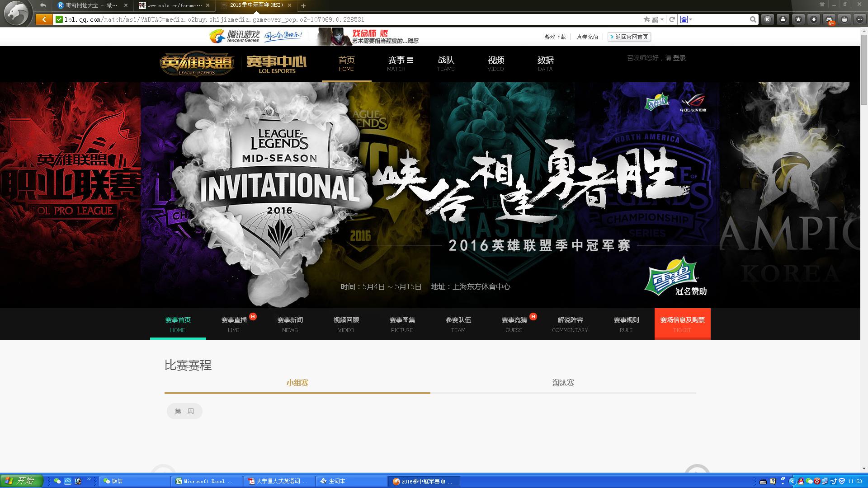Open the downloads manager arrow icon
The image size is (868, 488).
coord(814,19)
